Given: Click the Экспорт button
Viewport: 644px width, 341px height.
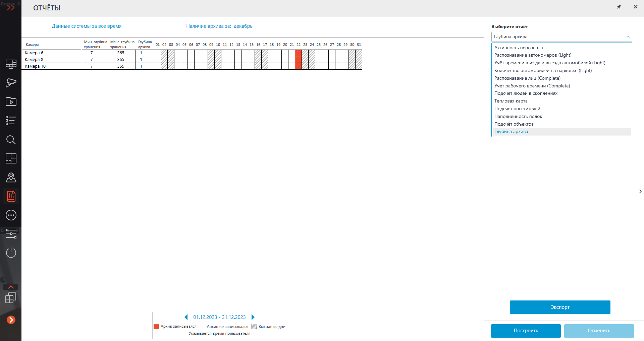Looking at the screenshot, I should tap(560, 307).
